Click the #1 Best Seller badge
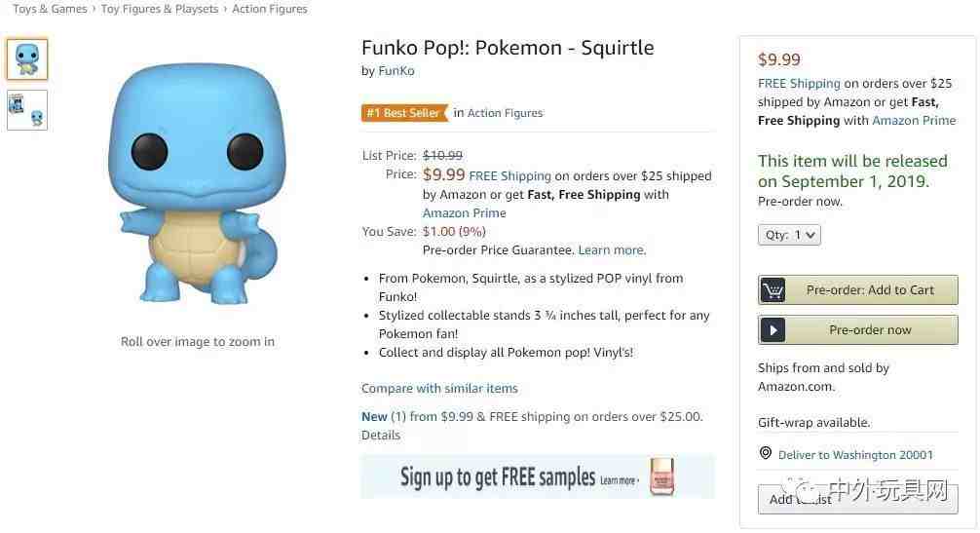The width and height of the screenshot is (980, 533). coord(404,113)
